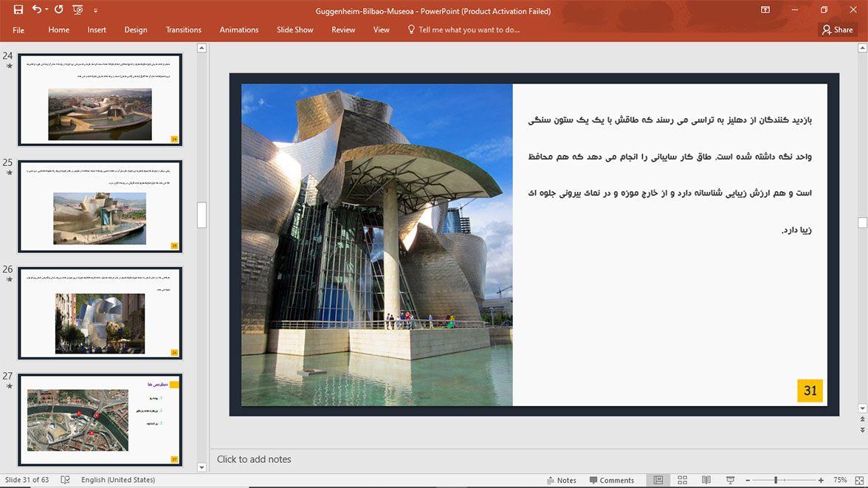Click to add notes in the notes pane
This screenshot has width=868, height=488.
pos(254,459)
